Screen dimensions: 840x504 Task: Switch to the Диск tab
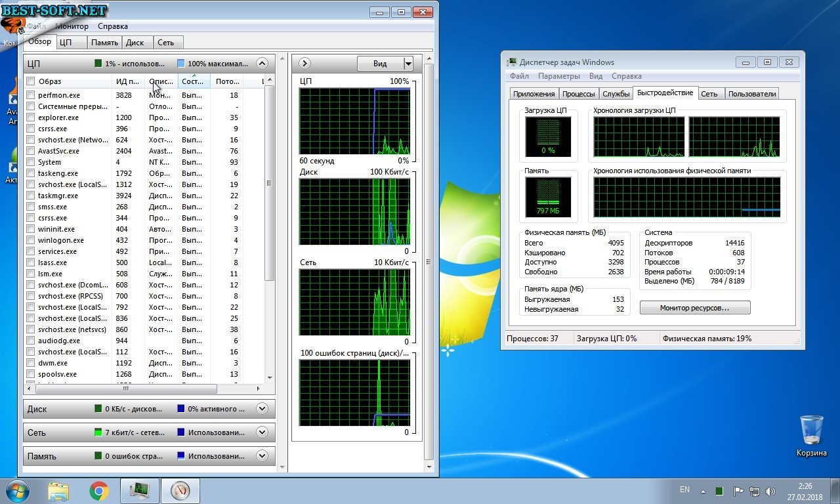click(138, 43)
